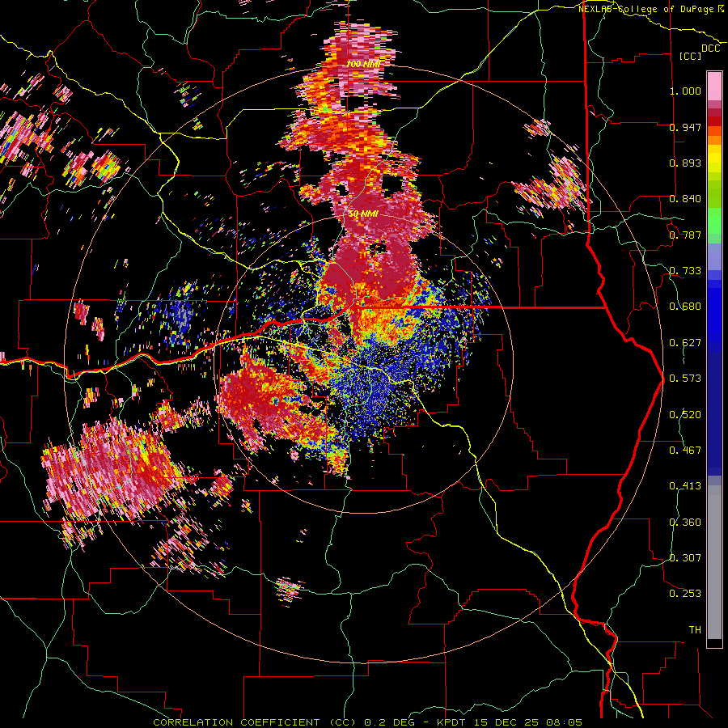Click the 0.840 legend value

[x=685, y=199]
